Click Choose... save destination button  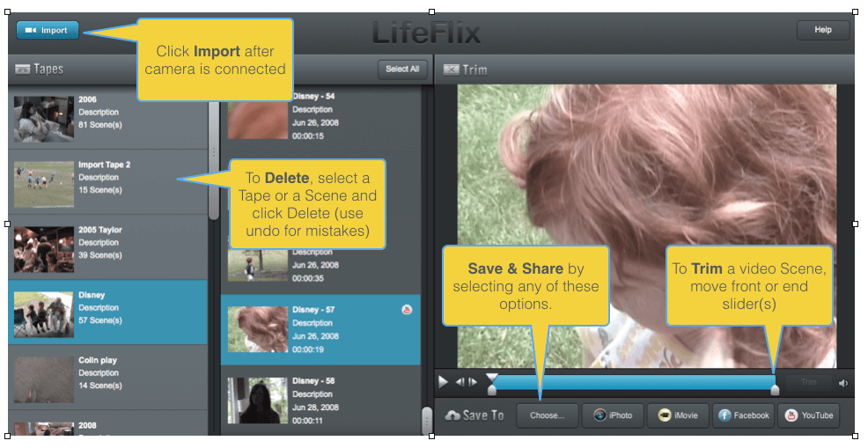[547, 415]
